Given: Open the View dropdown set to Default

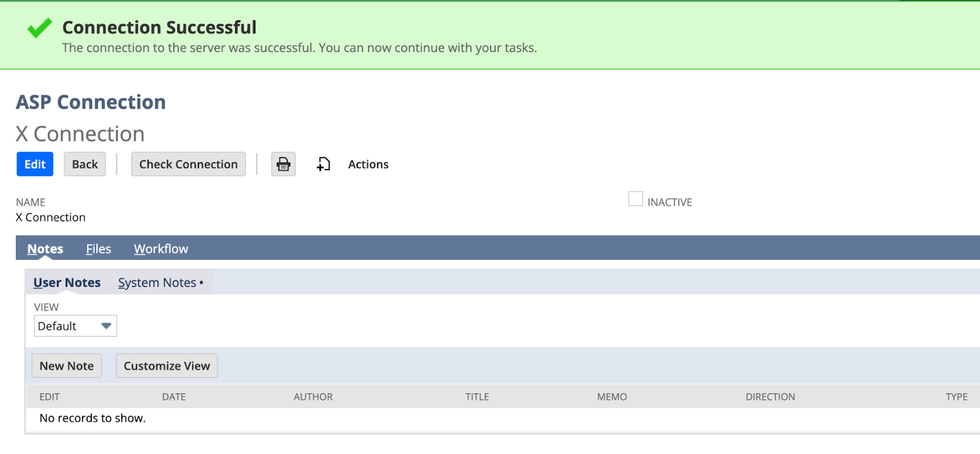Looking at the screenshot, I should 75,326.
